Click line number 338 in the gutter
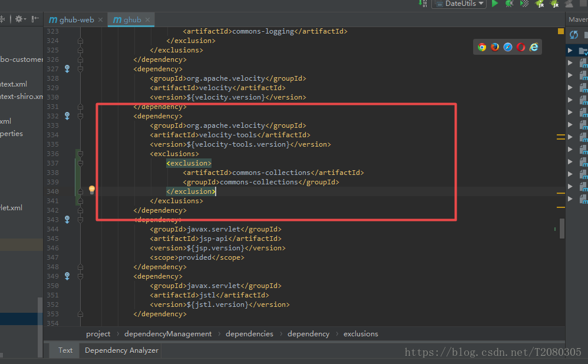Screen dimensions: 588x364 pyautogui.click(x=53, y=173)
